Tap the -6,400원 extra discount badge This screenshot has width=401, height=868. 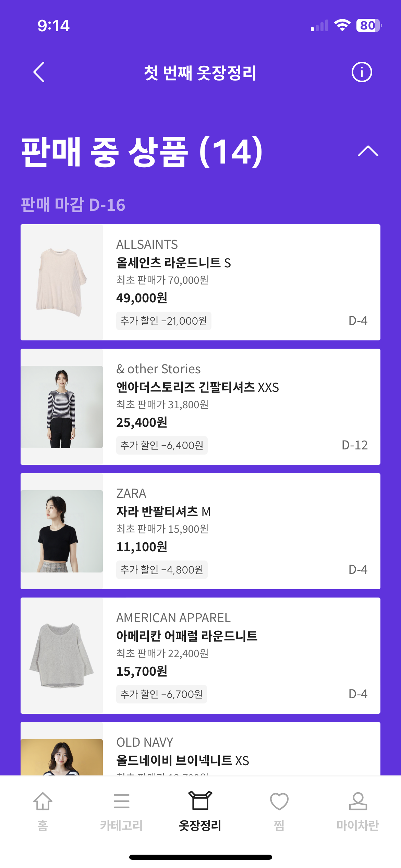(x=162, y=445)
